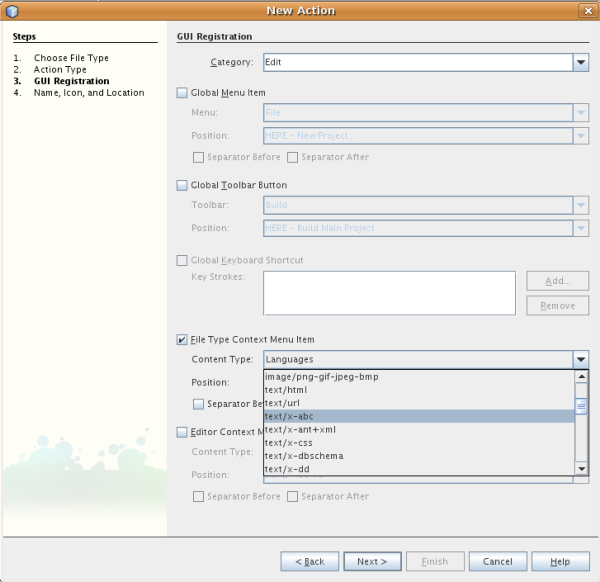Screen dimensions: 600x582
Task: Select text/x-dbschema content type
Action: [419, 456]
